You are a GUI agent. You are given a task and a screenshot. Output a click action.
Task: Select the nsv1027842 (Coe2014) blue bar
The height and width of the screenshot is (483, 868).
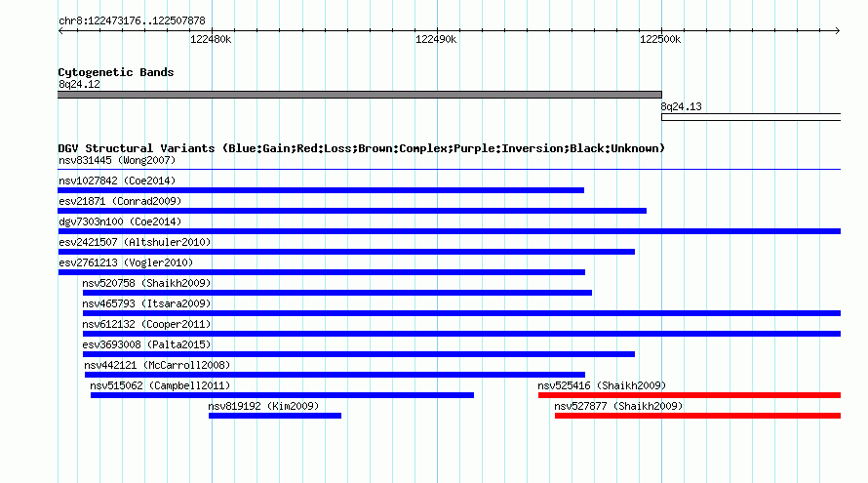click(321, 190)
